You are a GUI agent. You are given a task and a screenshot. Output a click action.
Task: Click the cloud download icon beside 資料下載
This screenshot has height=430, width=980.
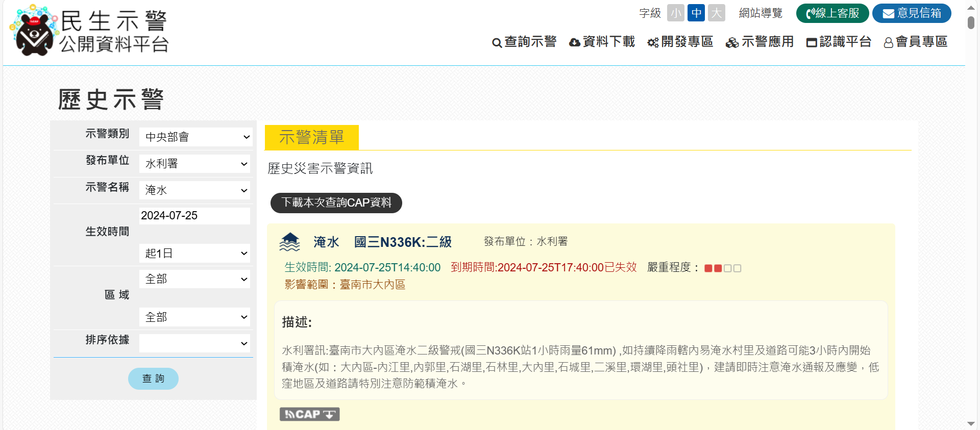[575, 43]
